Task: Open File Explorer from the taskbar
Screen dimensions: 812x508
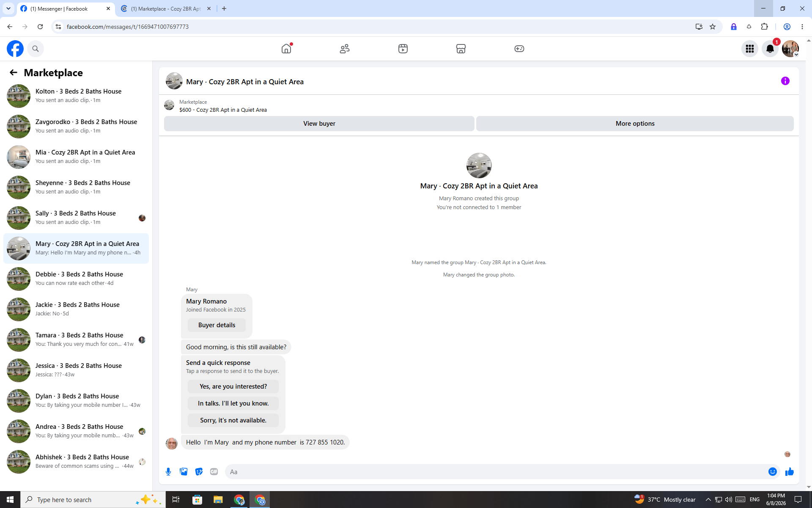Action: (x=218, y=500)
